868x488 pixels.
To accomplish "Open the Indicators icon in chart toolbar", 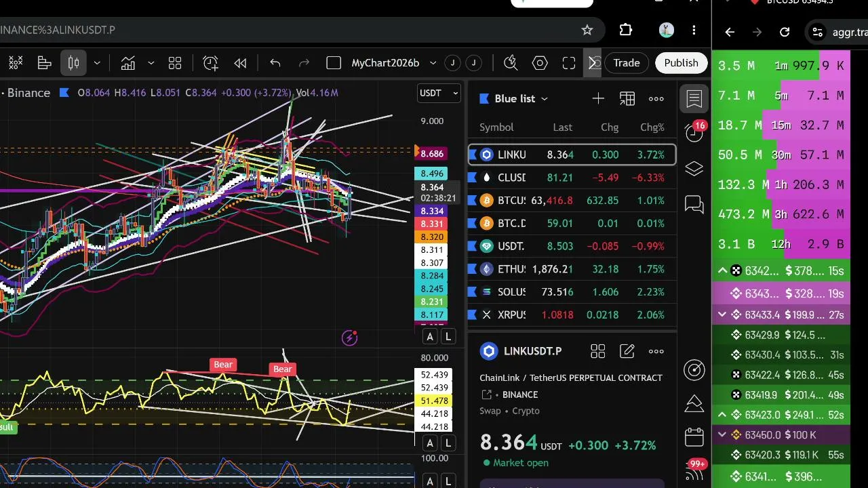I will click(x=127, y=63).
